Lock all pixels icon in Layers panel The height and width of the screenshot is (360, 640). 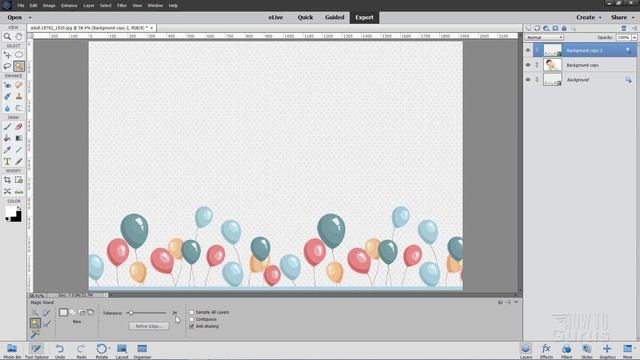pyautogui.click(x=564, y=28)
